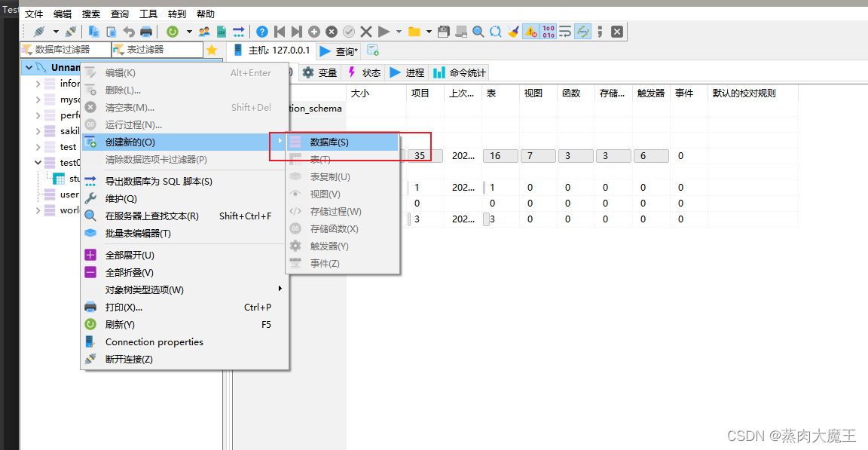This screenshot has width=868, height=450.
Task: Click the Paste clipboard icon
Action: 112,32
